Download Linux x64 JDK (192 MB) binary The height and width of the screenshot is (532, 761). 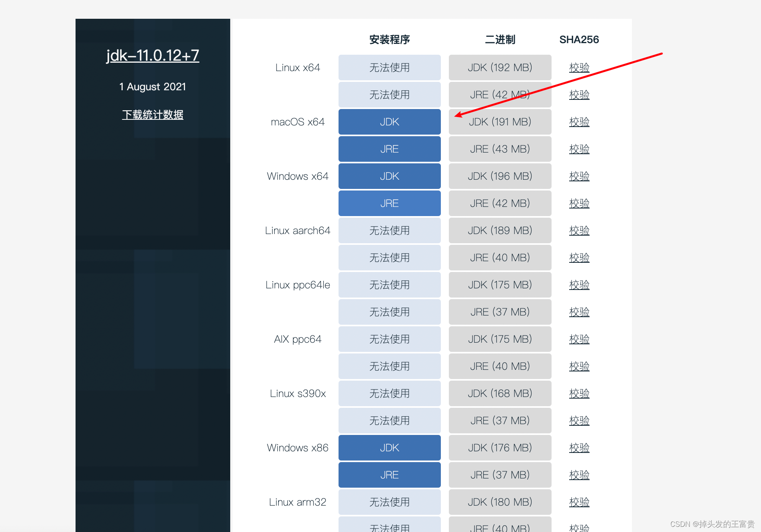point(500,67)
